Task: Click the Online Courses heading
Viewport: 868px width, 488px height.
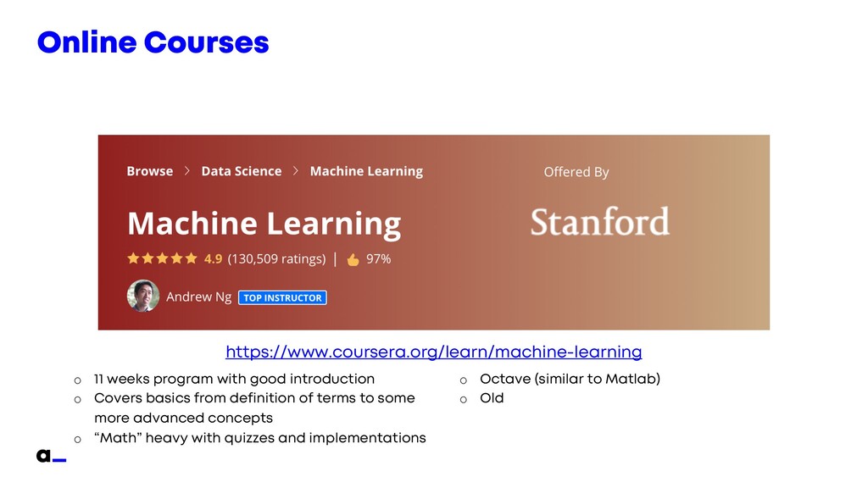Action: [153, 42]
